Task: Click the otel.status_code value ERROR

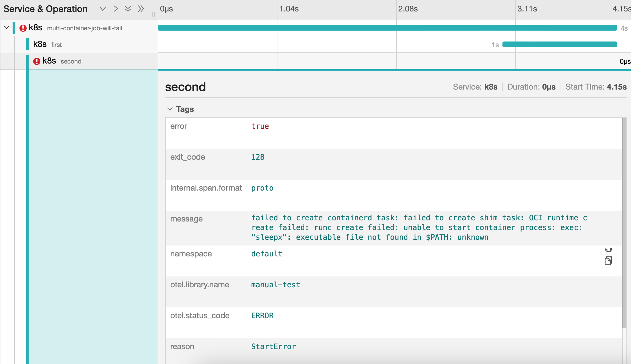Action: coord(262,316)
